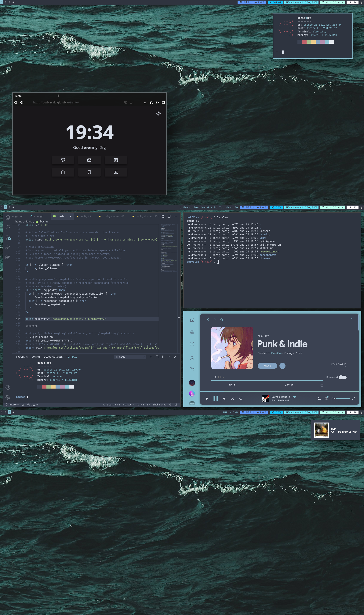Switch to workspace 4 in the top bar
The height and width of the screenshot is (615, 364).
(13, 2)
